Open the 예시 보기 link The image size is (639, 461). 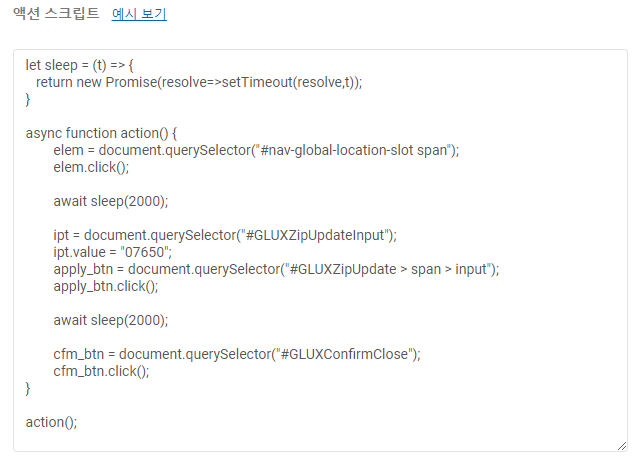coord(139,14)
